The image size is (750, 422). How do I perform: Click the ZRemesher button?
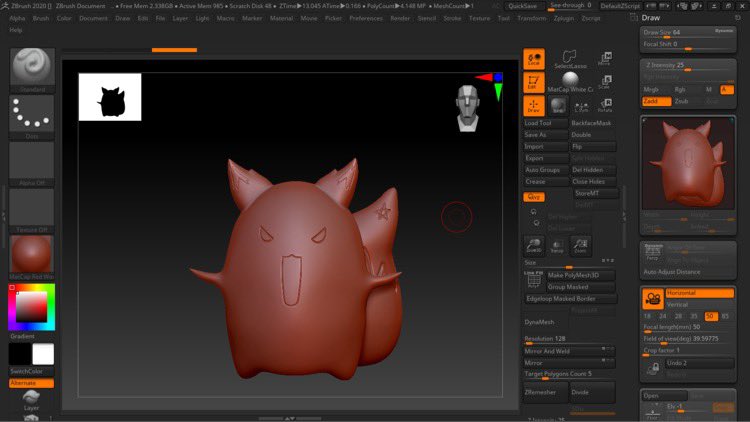tap(546, 392)
